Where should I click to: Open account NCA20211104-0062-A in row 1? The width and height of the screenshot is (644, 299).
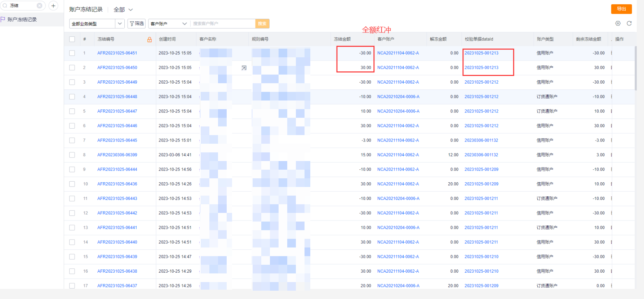(398, 53)
